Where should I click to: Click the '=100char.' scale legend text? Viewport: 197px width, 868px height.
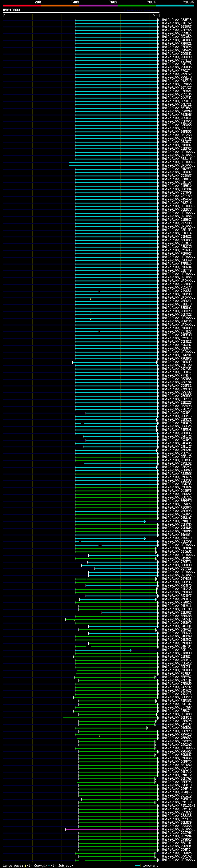[x=150, y=866]
